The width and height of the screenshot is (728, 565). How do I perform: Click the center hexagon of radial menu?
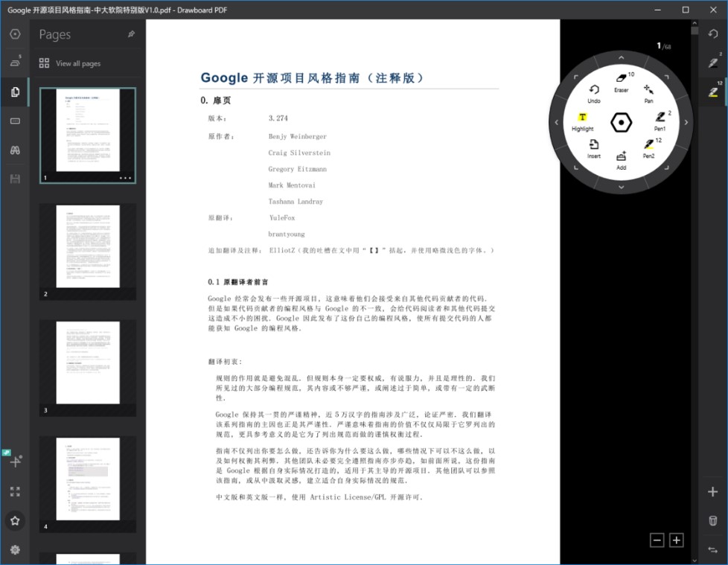click(x=622, y=123)
